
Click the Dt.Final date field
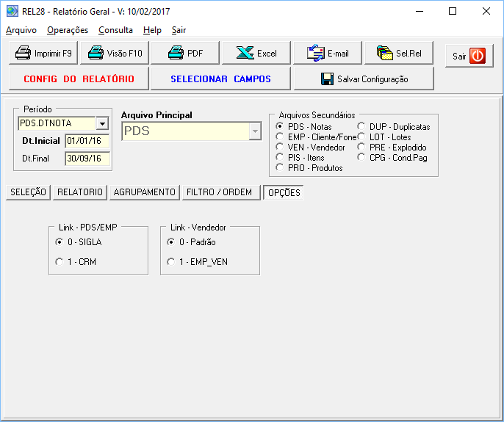tap(87, 159)
